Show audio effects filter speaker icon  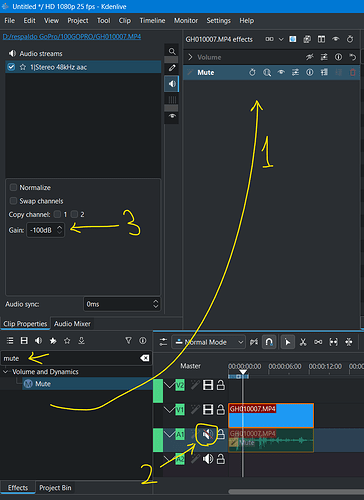(38, 341)
